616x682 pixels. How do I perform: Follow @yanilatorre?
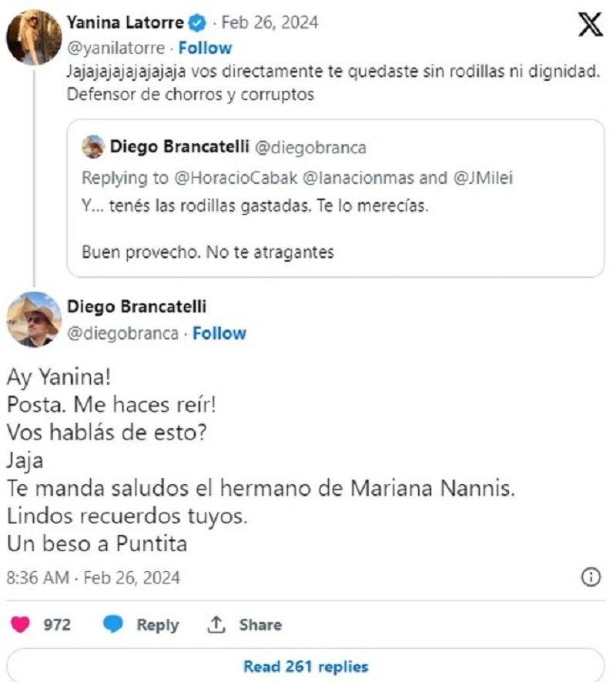205,48
